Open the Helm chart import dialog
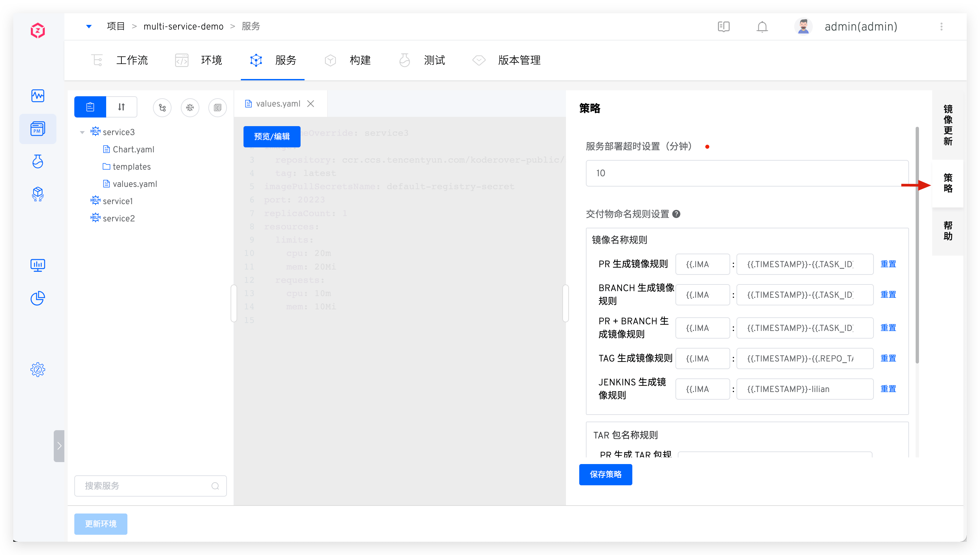Screen dimensions: 980x555 click(x=190, y=108)
